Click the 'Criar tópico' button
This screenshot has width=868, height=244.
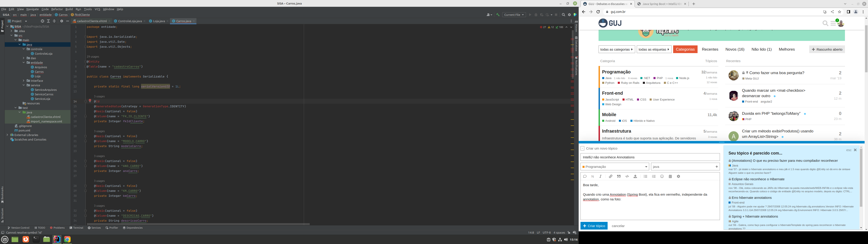click(x=594, y=226)
